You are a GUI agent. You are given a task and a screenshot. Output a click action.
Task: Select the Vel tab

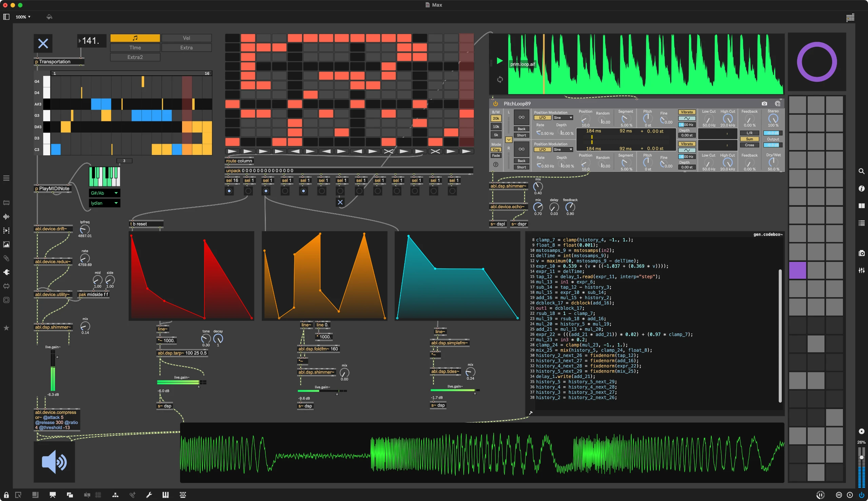click(186, 38)
